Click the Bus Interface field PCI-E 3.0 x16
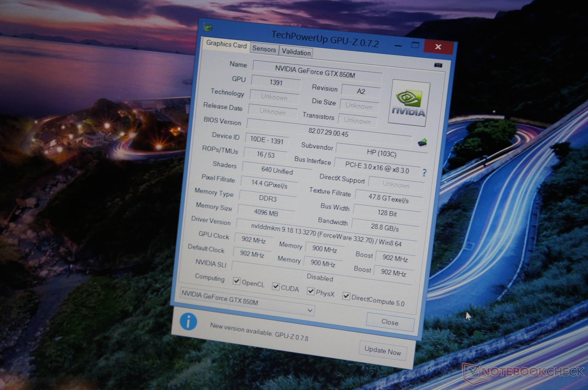This screenshot has height=390, width=588. coord(377,168)
